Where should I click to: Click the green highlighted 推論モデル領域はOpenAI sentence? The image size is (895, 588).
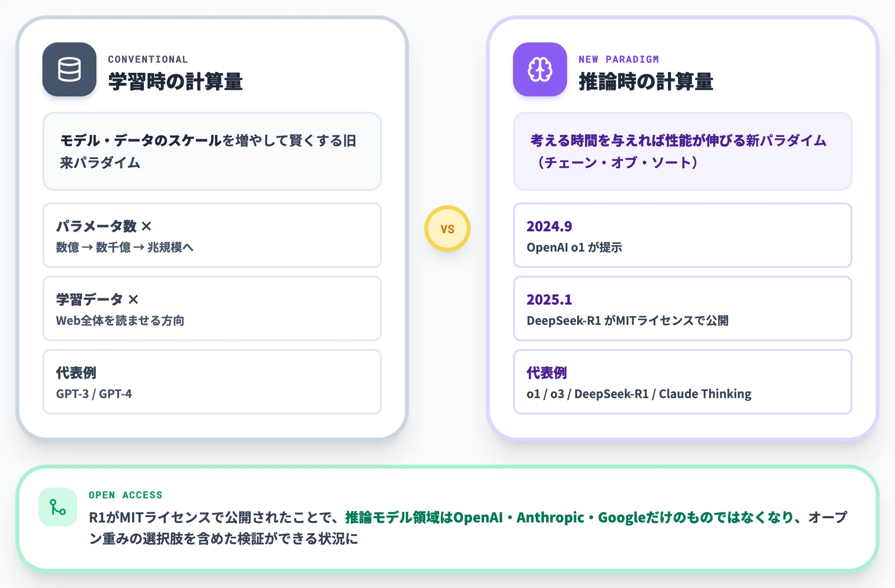click(569, 517)
